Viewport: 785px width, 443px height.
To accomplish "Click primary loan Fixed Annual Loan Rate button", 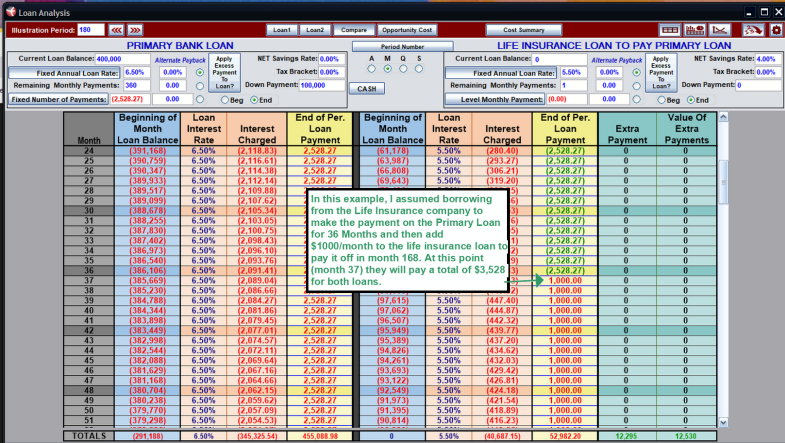I will 64,73.
